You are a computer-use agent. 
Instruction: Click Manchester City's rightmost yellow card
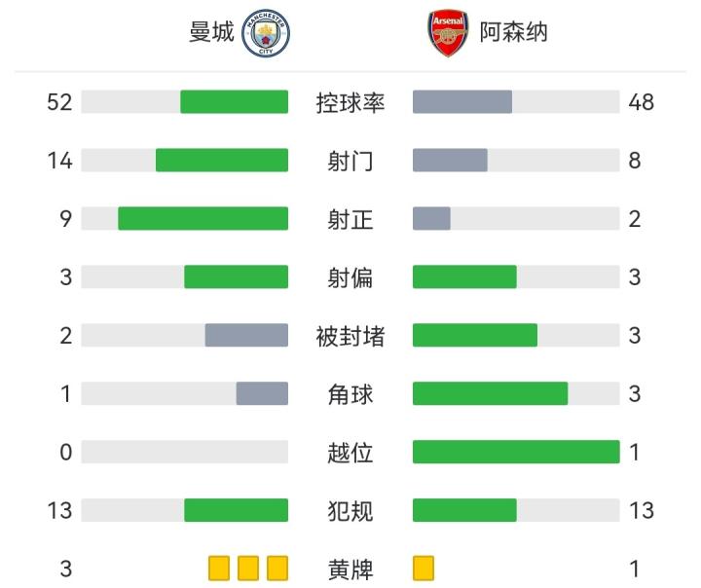click(x=277, y=569)
